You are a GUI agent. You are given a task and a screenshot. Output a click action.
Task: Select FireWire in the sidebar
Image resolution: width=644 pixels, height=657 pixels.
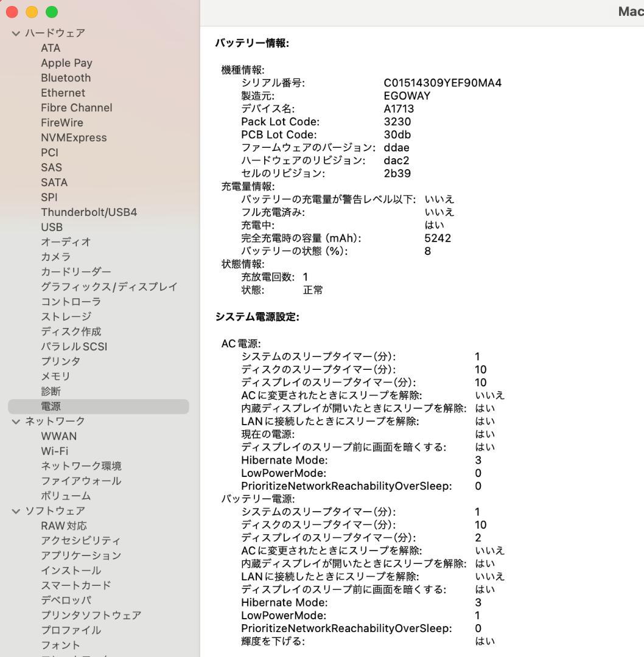click(x=61, y=123)
